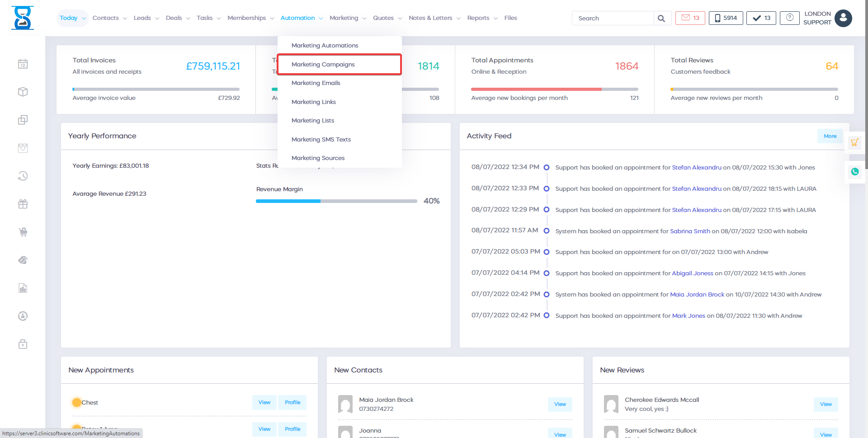Open the envelope messages counter showing 13
868x438 pixels.
pyautogui.click(x=690, y=18)
